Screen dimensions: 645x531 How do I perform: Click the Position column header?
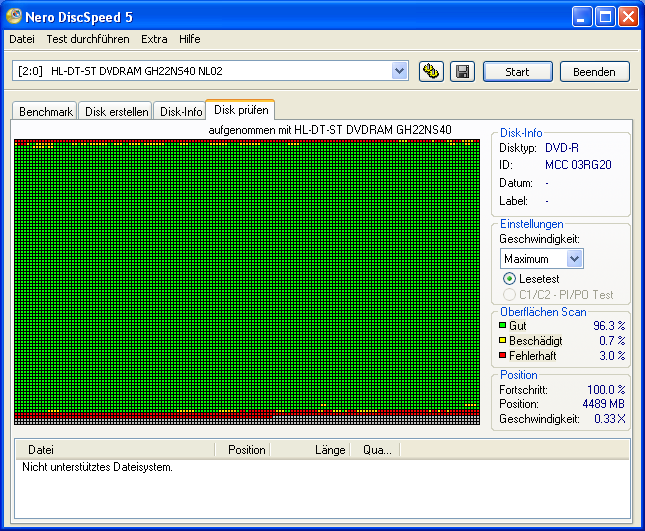pos(243,450)
